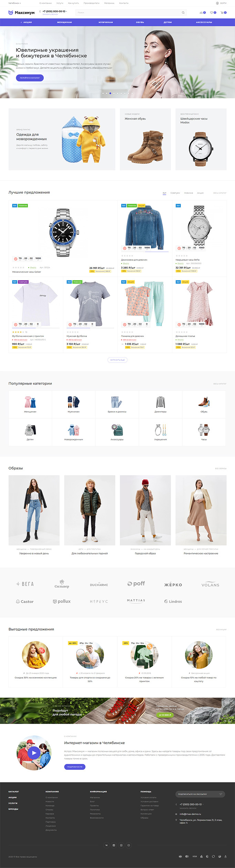Play the company video

(x=34, y=753)
